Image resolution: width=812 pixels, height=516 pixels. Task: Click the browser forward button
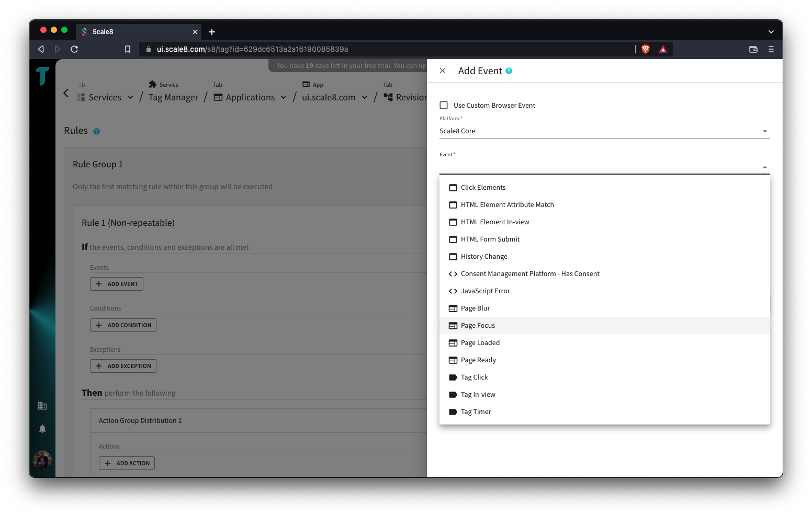[58, 49]
